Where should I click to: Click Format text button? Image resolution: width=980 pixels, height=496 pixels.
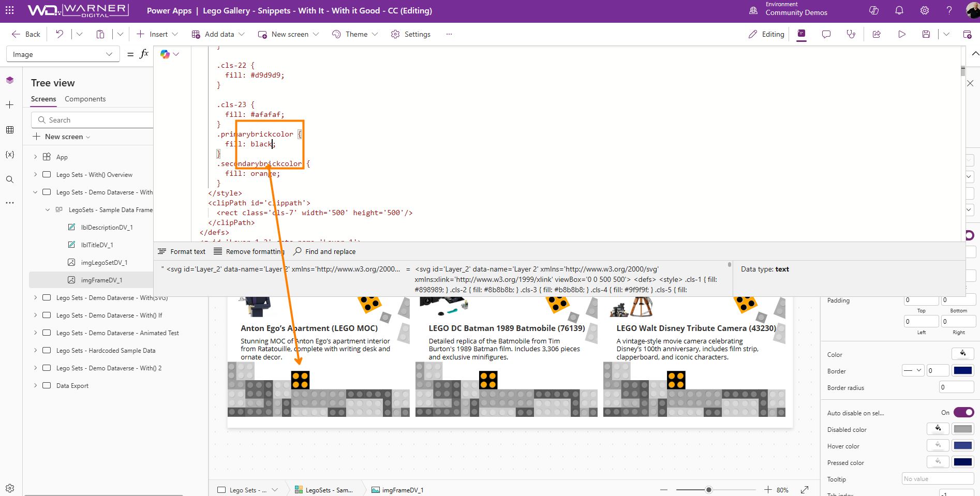tap(182, 251)
